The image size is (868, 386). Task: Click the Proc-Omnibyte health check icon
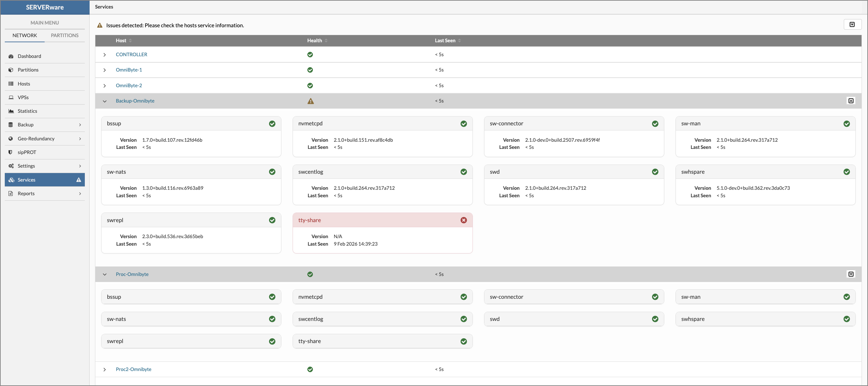click(310, 274)
